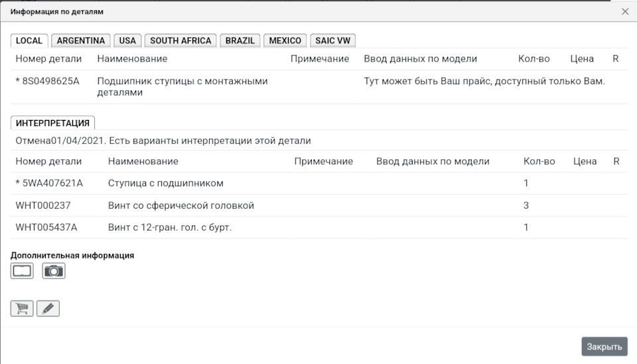Click part number WHT005437A
The width and height of the screenshot is (637, 364).
pos(46,227)
